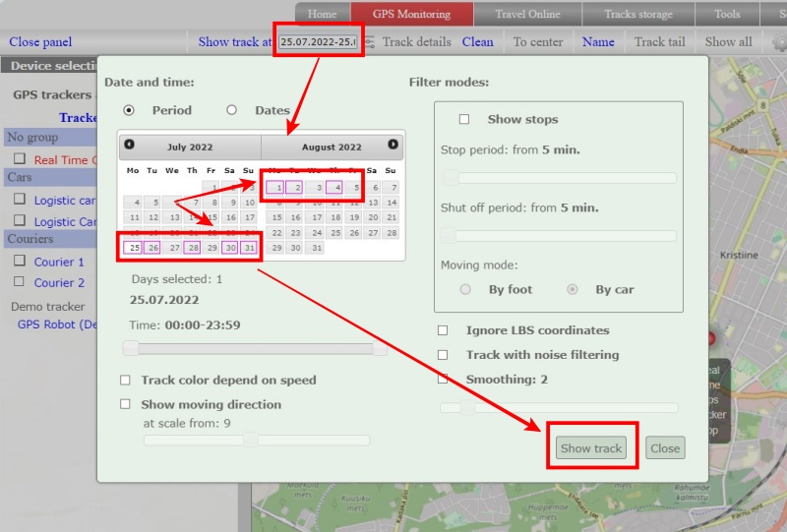Select the Dates radio button
The width and height of the screenshot is (787, 532).
[x=231, y=110]
